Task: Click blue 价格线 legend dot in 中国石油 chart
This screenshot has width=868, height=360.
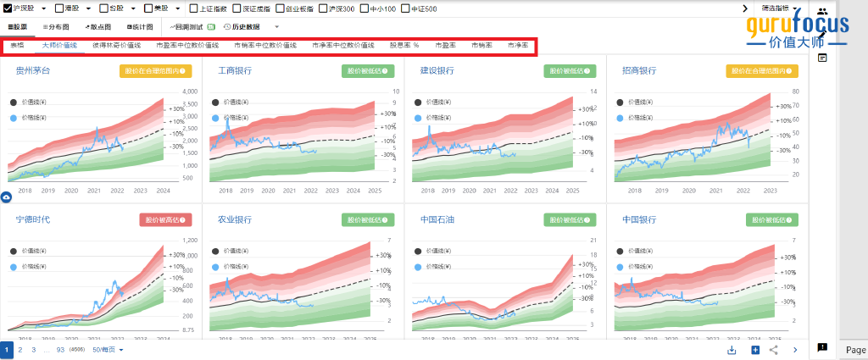Action: pyautogui.click(x=417, y=267)
